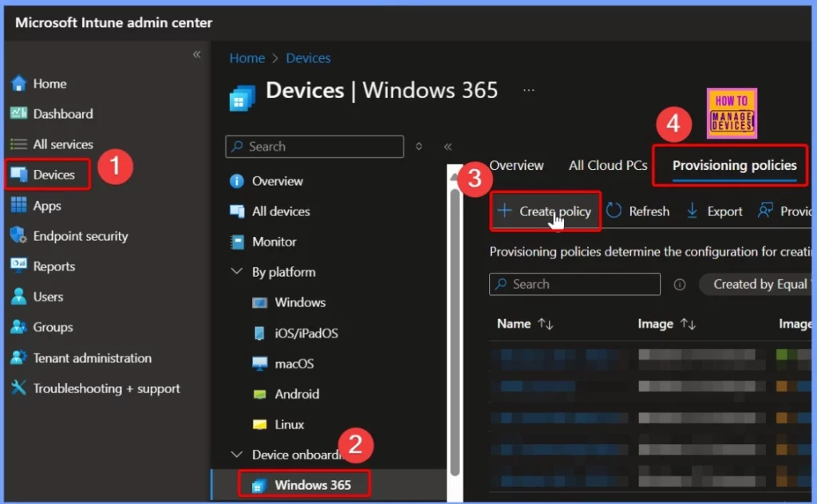
Task: Open Tenant administration icon
Action: [x=19, y=358]
